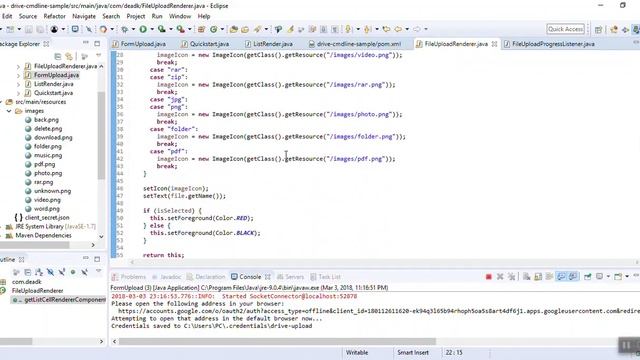This screenshot has width=640, height=360.
Task: Open the Package Explorer view menu dropdown
Action: [98, 56]
